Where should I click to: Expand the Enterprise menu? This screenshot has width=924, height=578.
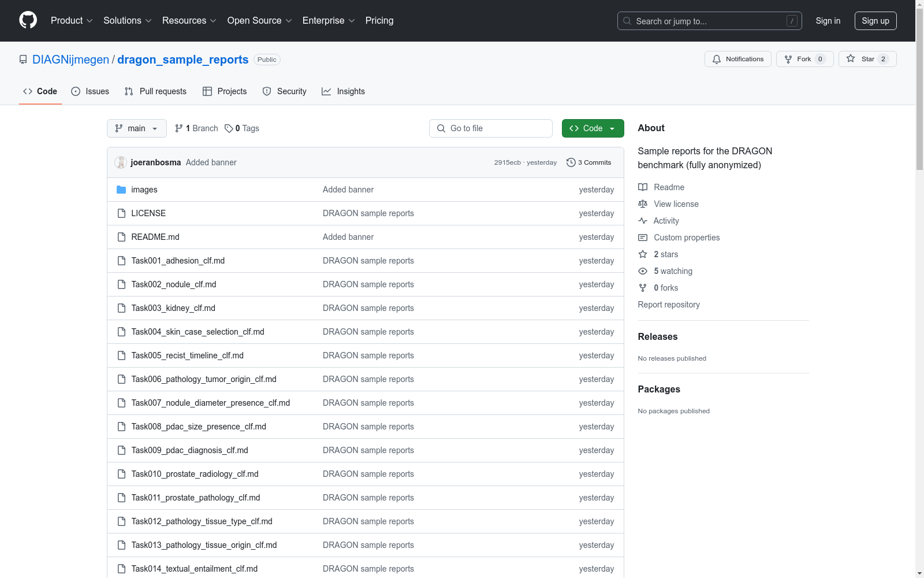329,21
